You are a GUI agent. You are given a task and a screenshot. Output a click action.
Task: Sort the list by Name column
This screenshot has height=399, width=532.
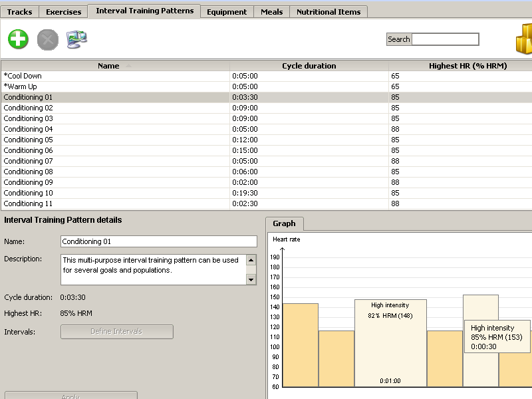pos(108,66)
